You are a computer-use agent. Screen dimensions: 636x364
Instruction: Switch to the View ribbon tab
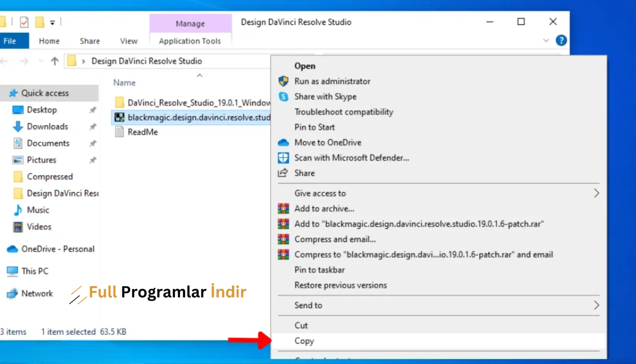click(x=129, y=41)
